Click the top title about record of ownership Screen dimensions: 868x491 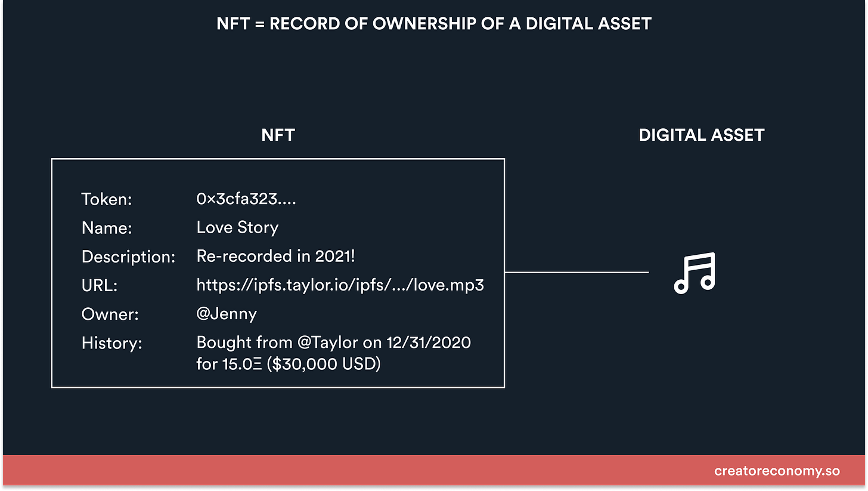tap(433, 24)
